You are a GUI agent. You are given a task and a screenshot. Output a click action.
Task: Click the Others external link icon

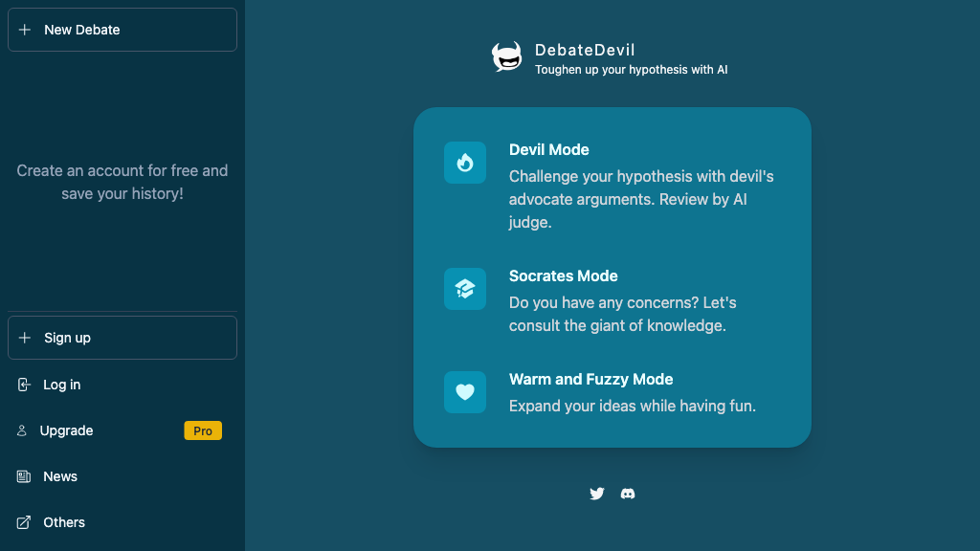[24, 522]
